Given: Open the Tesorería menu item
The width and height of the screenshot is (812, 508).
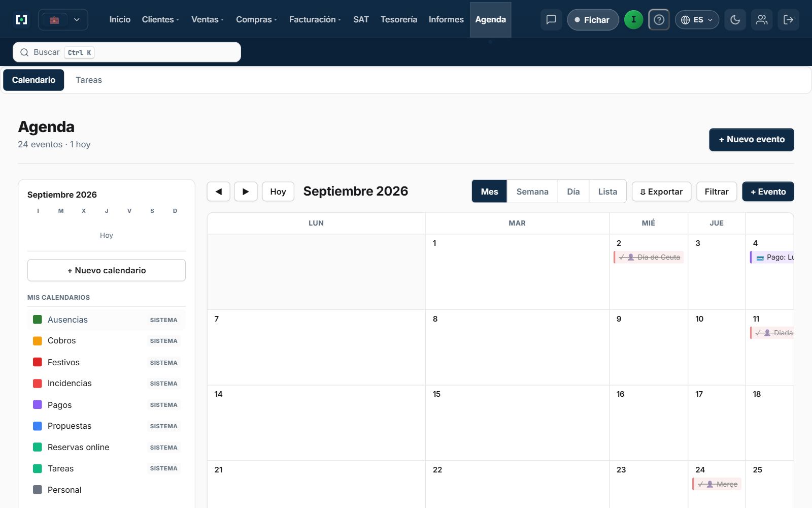Looking at the screenshot, I should tap(399, 19).
